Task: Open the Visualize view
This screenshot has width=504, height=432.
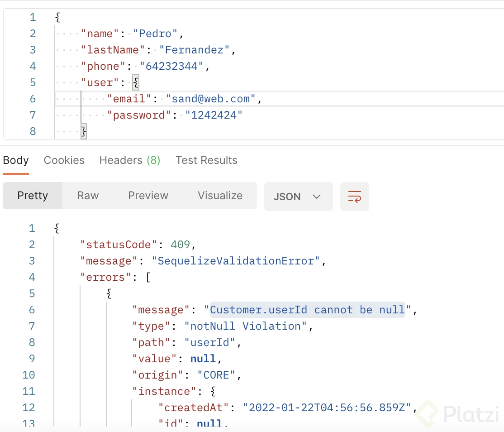Action: pyautogui.click(x=220, y=196)
